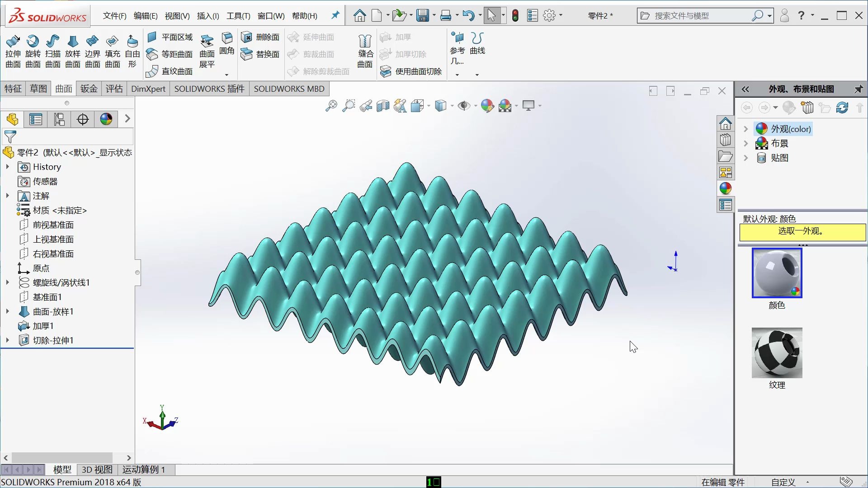Image resolution: width=868 pixels, height=488 pixels.
Task: Open the 曲线 curves tool
Action: (477, 44)
